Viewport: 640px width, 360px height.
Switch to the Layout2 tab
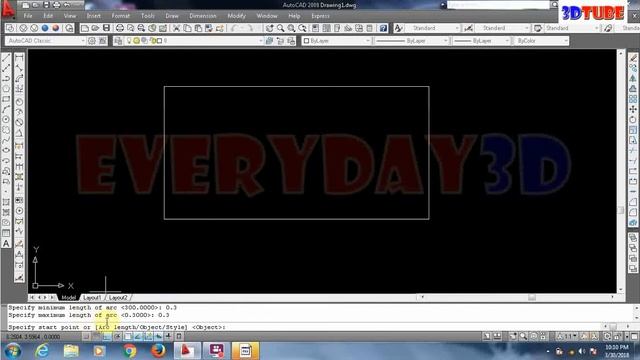coord(118,298)
